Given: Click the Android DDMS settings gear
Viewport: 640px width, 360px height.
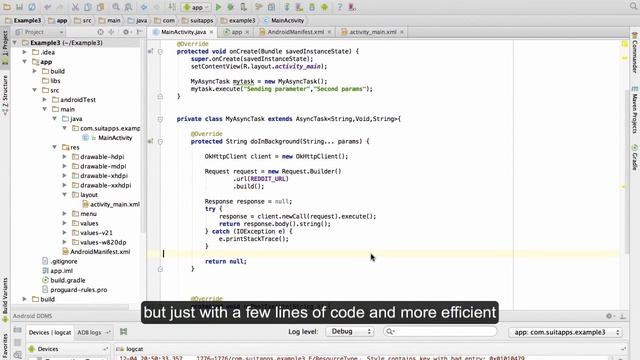Looking at the screenshot, I should pos(609,316).
